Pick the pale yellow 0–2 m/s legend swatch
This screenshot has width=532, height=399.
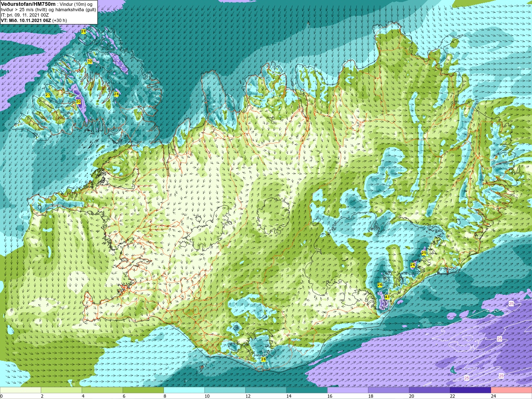(x=20, y=390)
